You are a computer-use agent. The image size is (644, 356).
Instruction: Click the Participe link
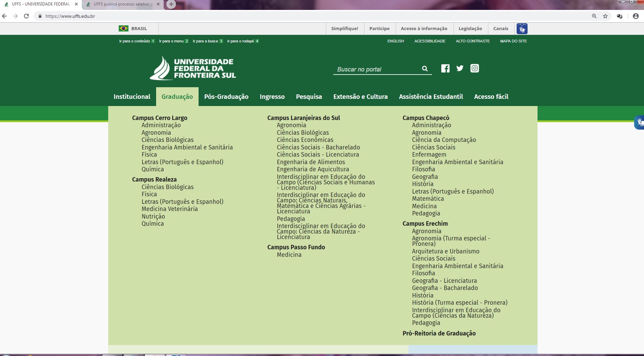379,29
